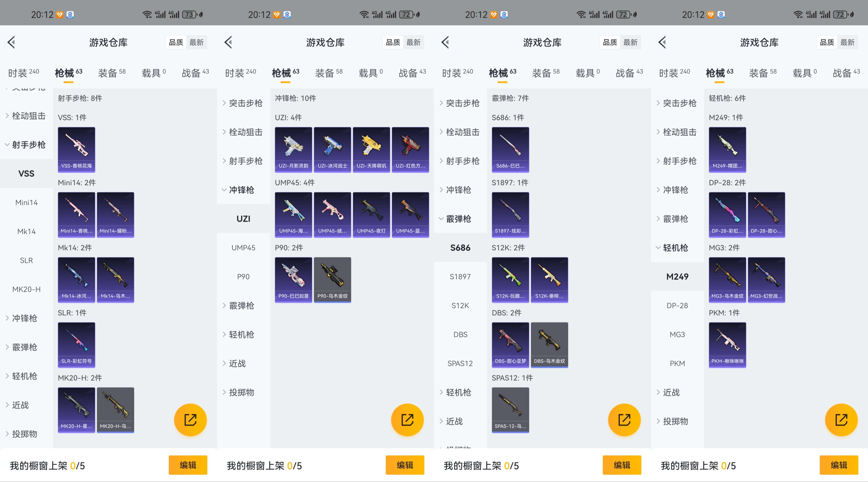
Task: Select the DBS-甜心亚梦 skin icon
Action: pos(511,345)
